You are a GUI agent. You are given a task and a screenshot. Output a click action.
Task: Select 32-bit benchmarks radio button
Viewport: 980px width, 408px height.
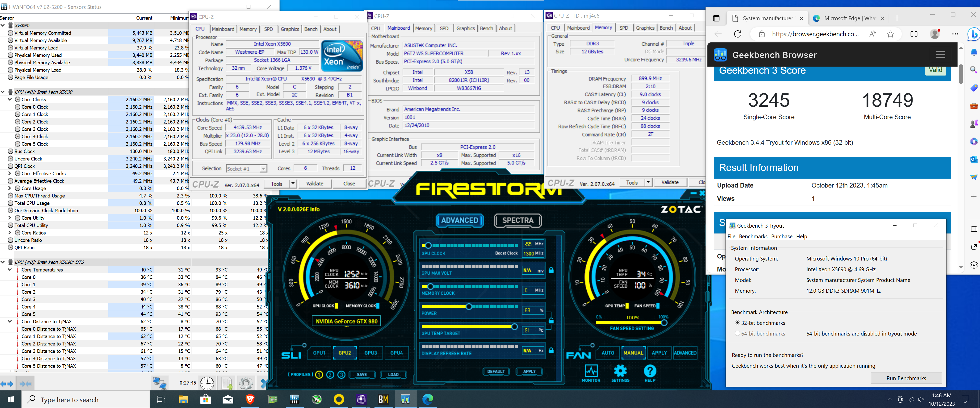pyautogui.click(x=738, y=323)
